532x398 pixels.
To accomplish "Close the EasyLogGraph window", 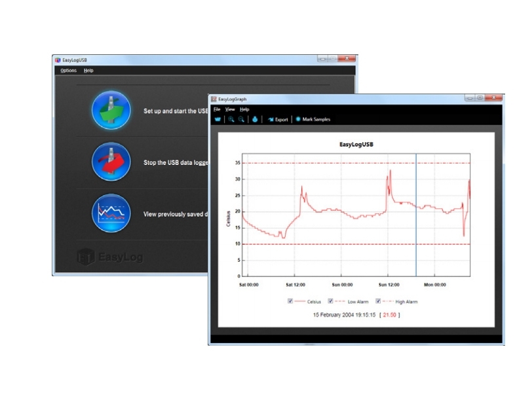I will 493,98.
